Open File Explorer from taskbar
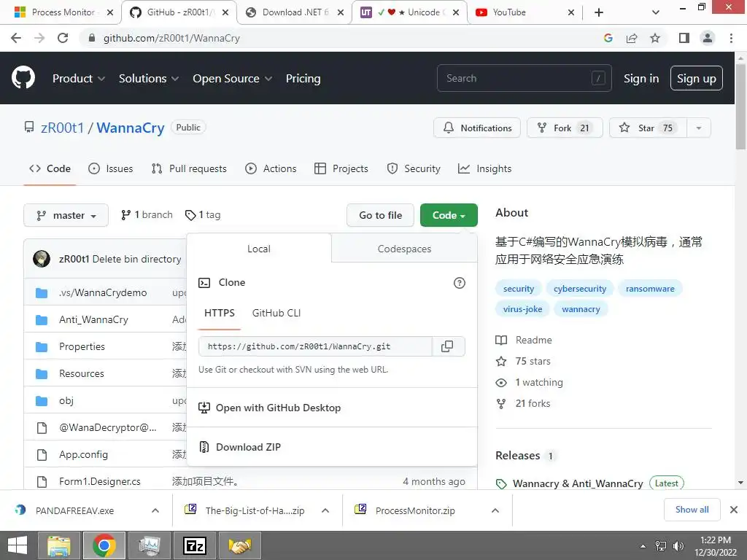 (x=59, y=545)
